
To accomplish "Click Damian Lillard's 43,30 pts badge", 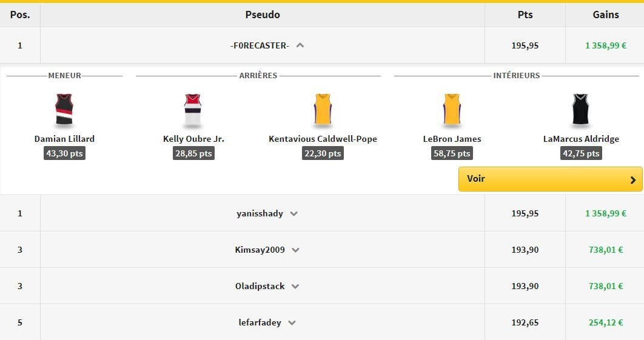I will 64,153.
